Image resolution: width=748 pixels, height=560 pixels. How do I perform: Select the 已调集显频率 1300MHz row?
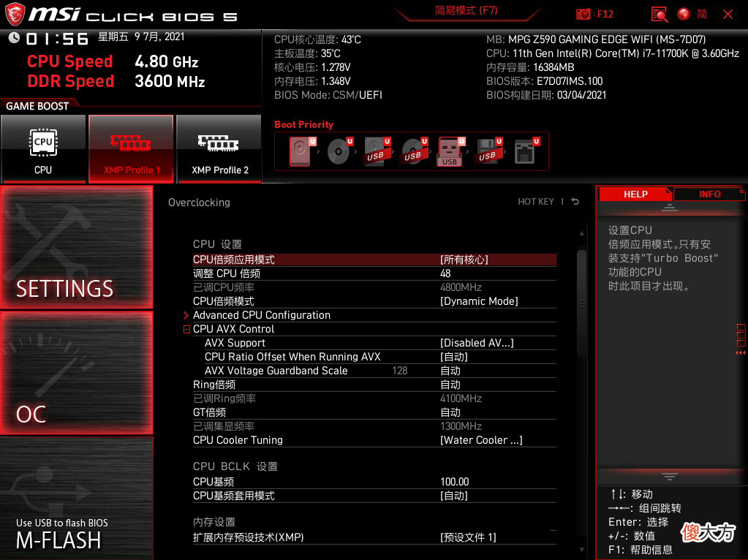point(374,426)
